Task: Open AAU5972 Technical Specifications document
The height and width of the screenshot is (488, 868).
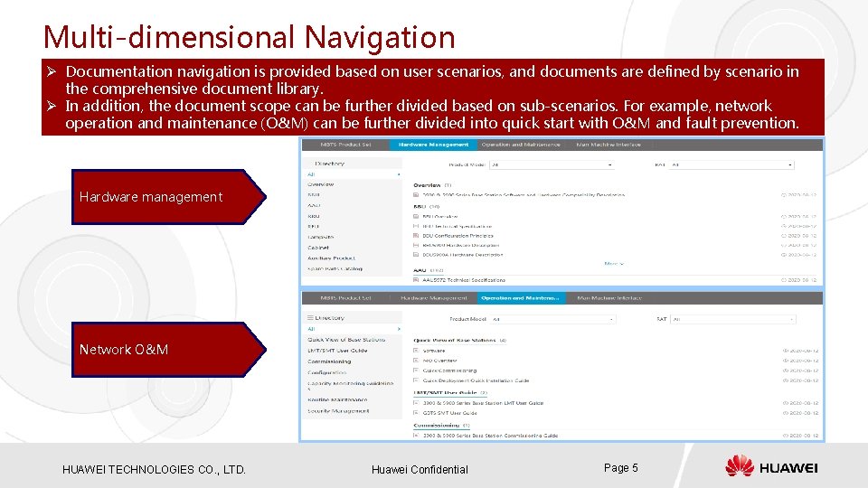Action: (464, 280)
